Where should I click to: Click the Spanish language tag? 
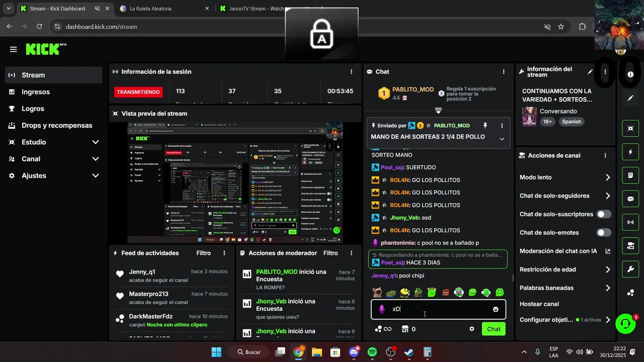point(572,122)
